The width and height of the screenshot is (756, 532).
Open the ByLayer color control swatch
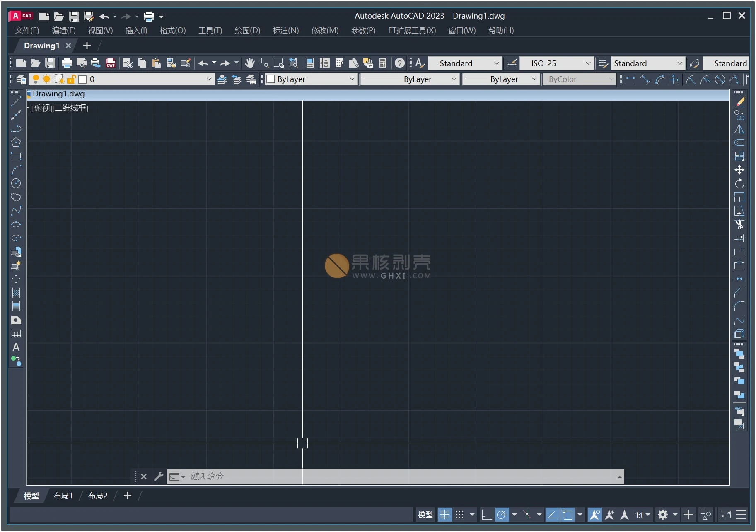click(311, 79)
